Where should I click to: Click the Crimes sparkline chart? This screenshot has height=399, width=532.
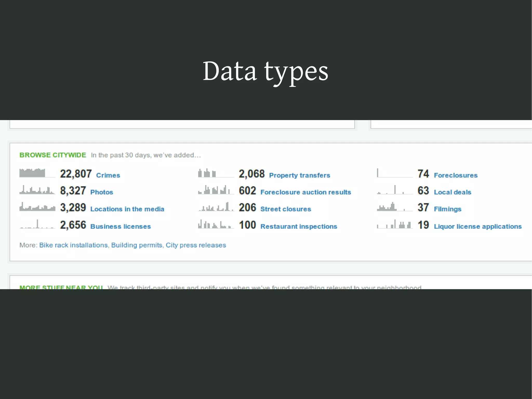pyautogui.click(x=37, y=173)
